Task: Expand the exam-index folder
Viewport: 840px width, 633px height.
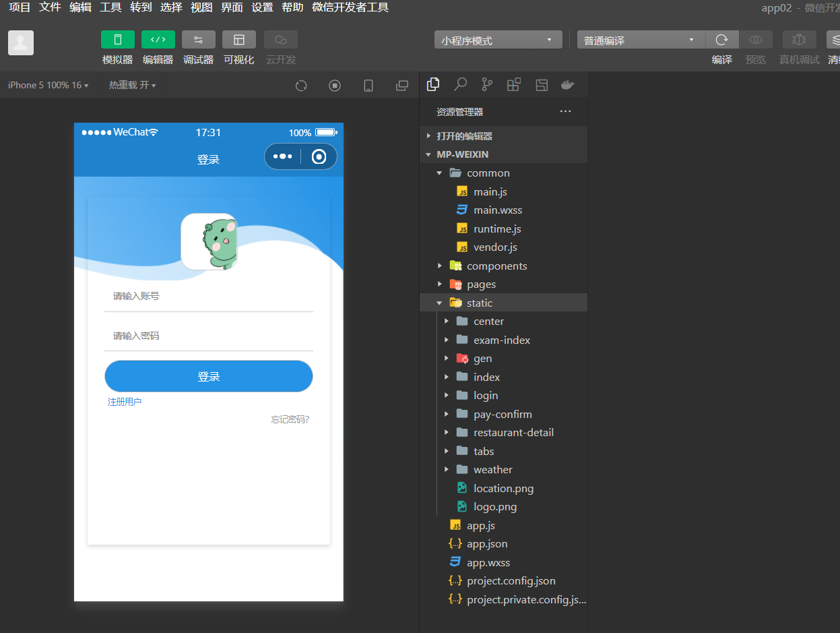Action: pos(504,340)
